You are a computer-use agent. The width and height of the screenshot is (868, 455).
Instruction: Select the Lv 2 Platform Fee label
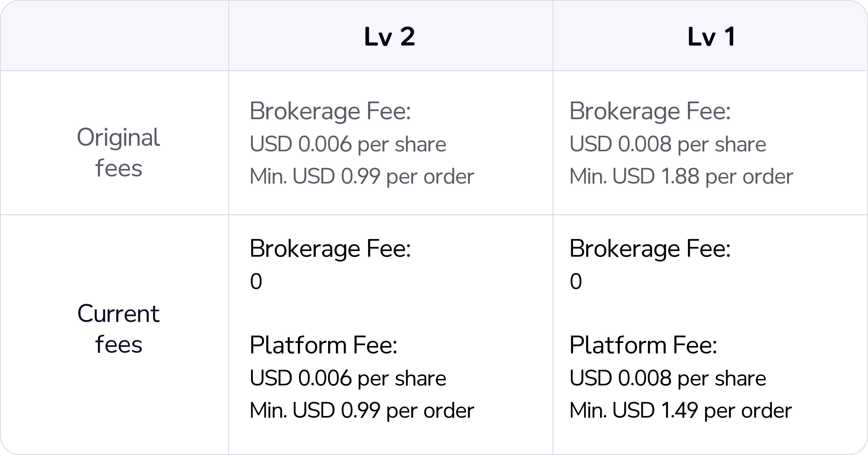tap(323, 346)
